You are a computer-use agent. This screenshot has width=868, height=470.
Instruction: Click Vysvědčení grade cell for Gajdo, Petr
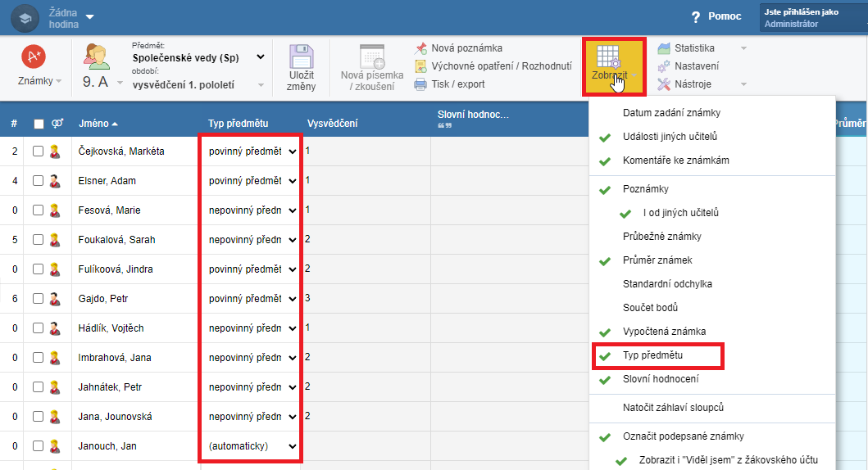click(x=366, y=299)
